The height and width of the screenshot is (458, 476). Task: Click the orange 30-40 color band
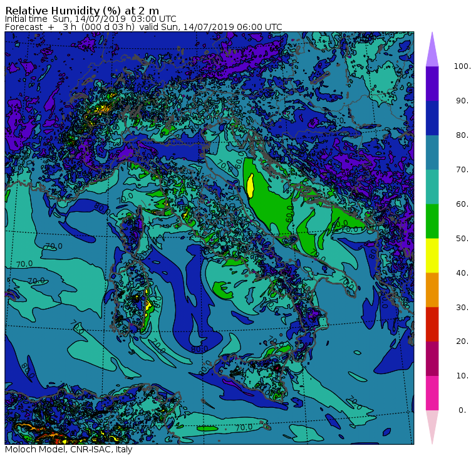tap(432, 290)
